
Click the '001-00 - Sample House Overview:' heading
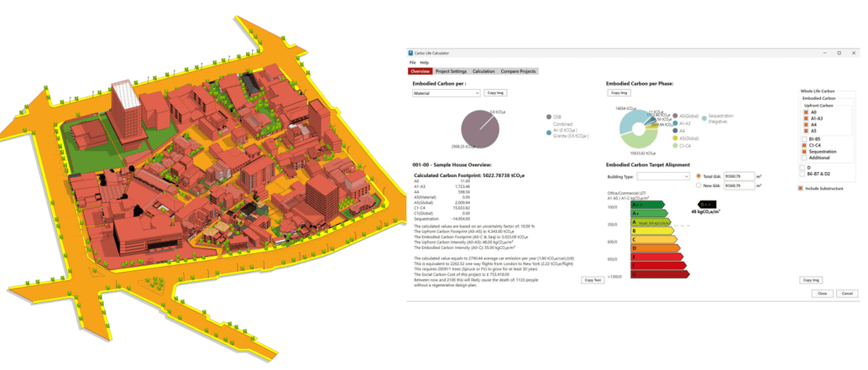point(452,164)
